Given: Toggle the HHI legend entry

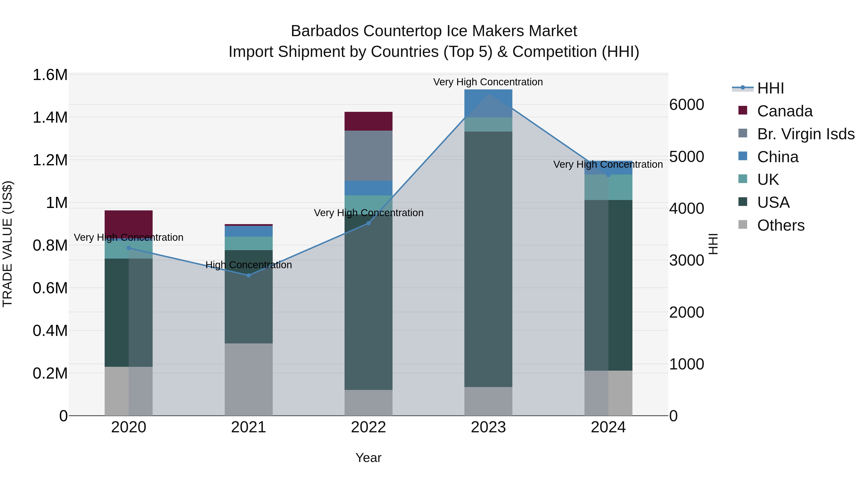Looking at the screenshot, I should point(758,88).
